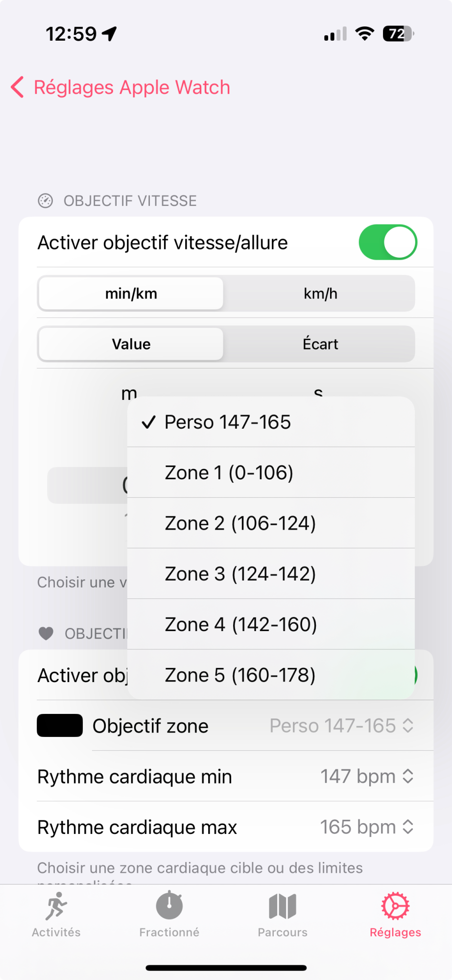
Task: Tap the black zone color swatch
Action: point(60,726)
